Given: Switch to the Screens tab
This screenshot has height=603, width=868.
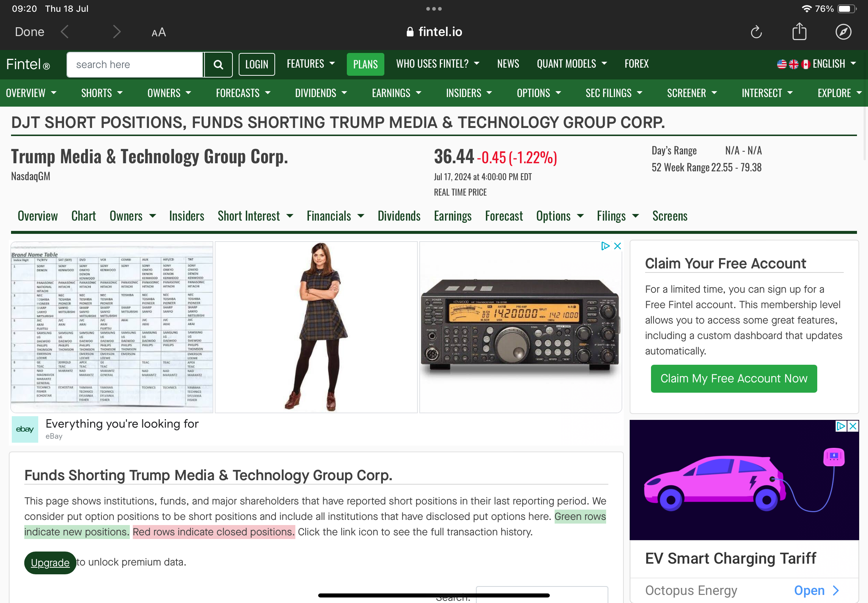Looking at the screenshot, I should pos(670,216).
